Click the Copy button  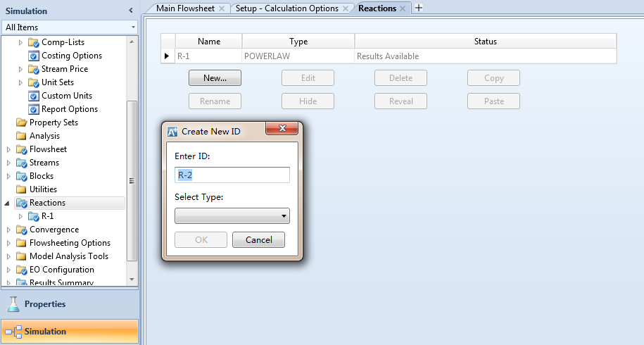pos(493,78)
